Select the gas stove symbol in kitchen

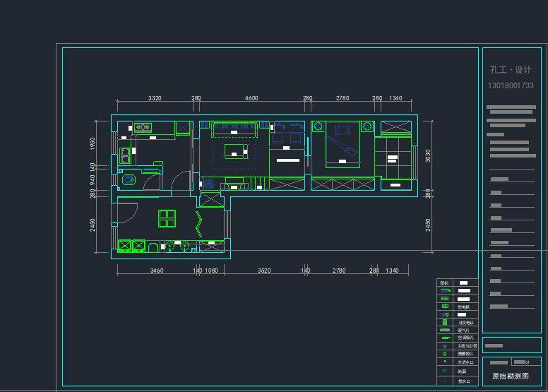(x=143, y=128)
